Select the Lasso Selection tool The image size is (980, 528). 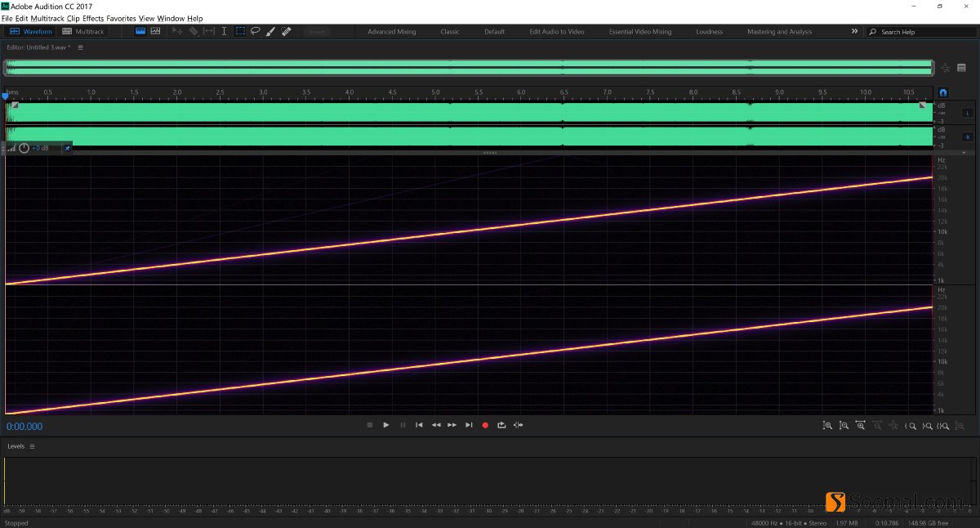tap(256, 32)
